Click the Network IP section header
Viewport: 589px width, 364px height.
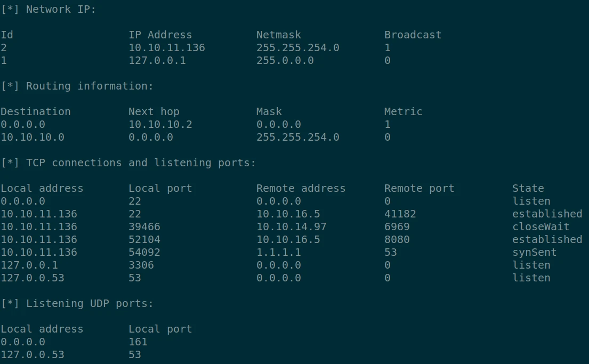(49, 9)
